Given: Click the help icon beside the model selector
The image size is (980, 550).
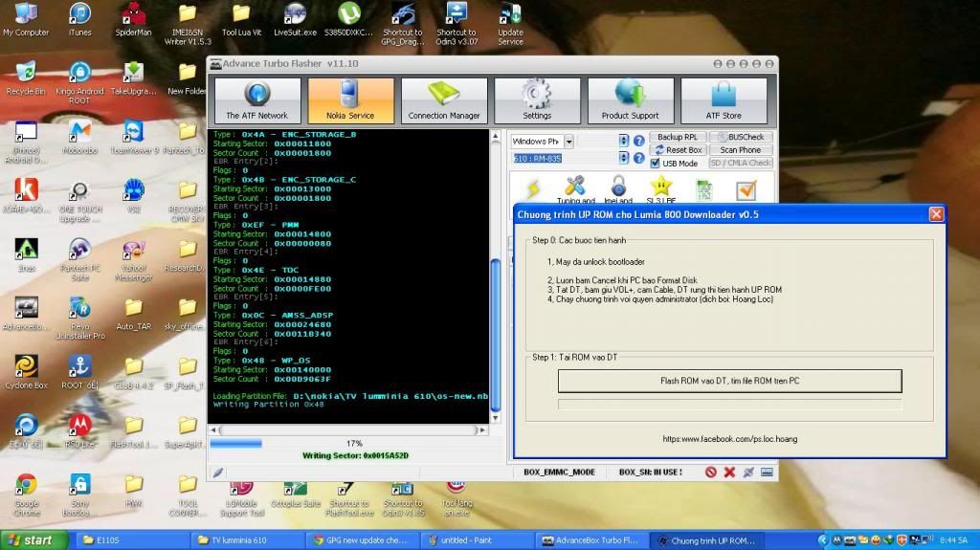Looking at the screenshot, I should click(638, 158).
